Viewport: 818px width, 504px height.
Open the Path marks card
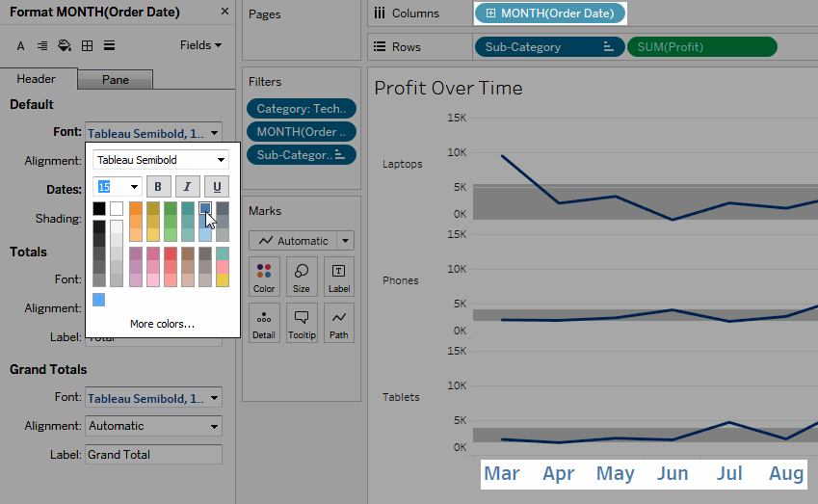(339, 323)
